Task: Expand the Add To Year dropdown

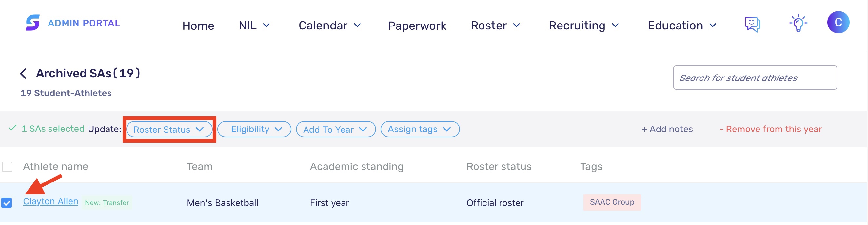Action: (335, 129)
